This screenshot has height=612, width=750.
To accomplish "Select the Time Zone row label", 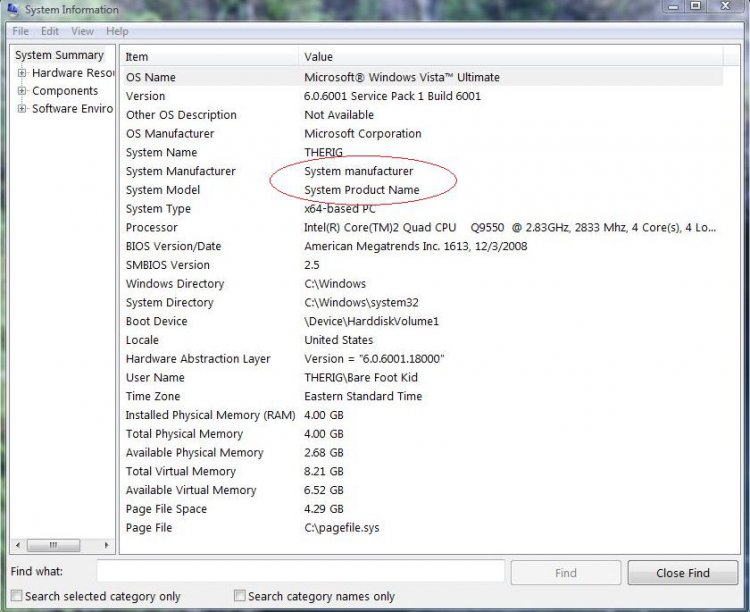I will [153, 396].
